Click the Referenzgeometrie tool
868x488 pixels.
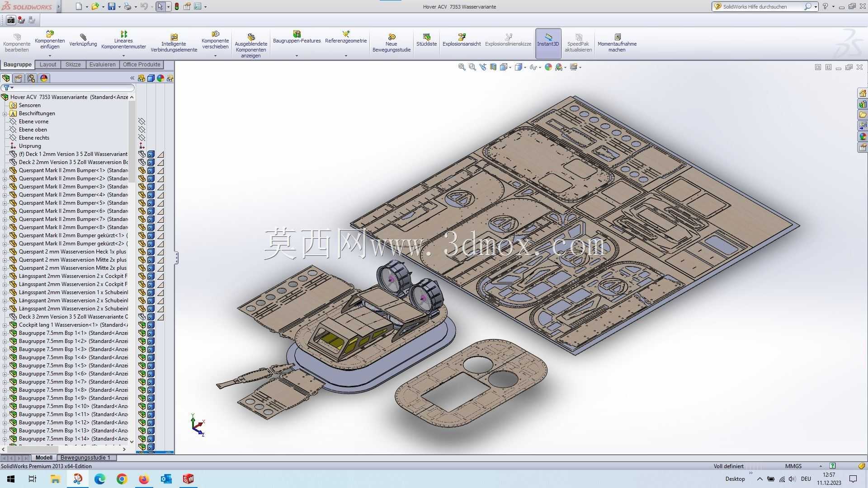click(346, 37)
